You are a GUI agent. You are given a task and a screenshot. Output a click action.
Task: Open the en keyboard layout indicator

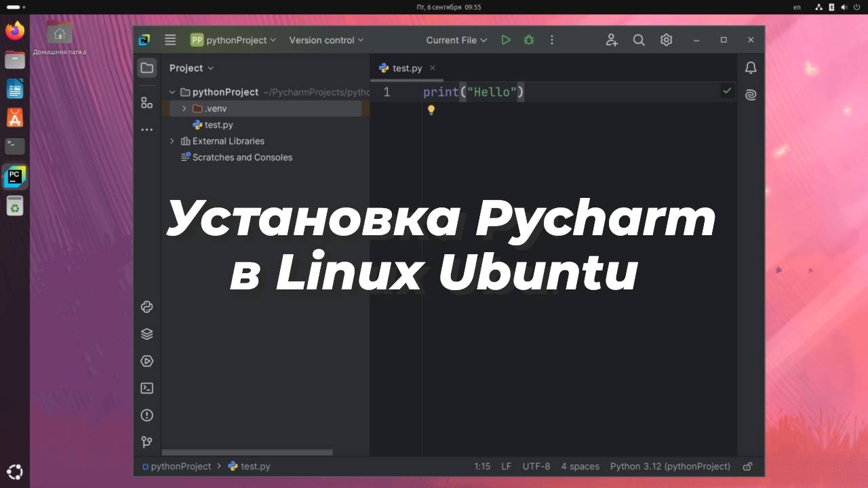[x=797, y=7]
